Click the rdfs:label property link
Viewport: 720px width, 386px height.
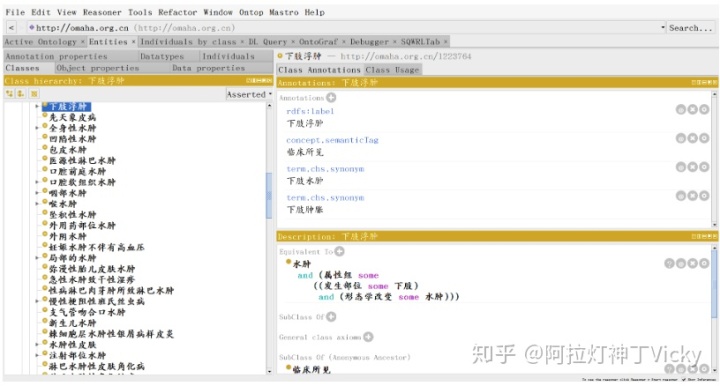tap(310, 111)
